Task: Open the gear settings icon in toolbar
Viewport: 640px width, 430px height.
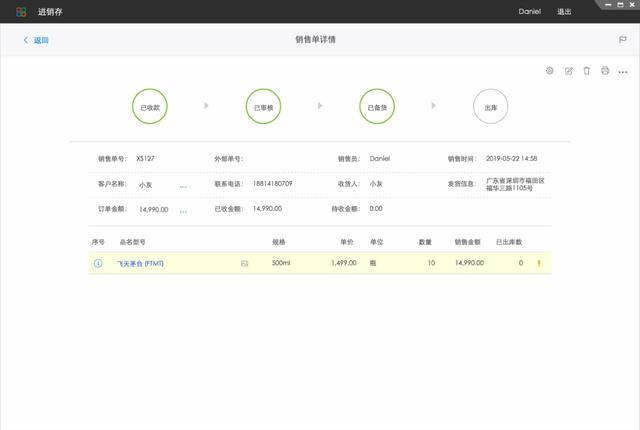Action: tap(549, 71)
